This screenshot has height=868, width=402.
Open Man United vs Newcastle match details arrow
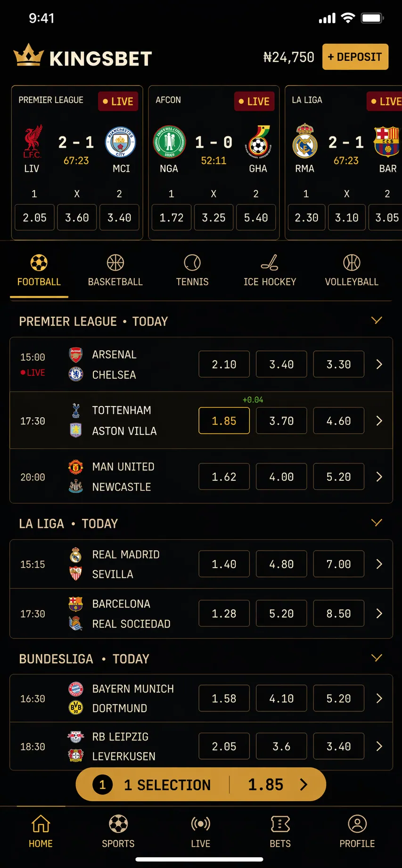379,477
